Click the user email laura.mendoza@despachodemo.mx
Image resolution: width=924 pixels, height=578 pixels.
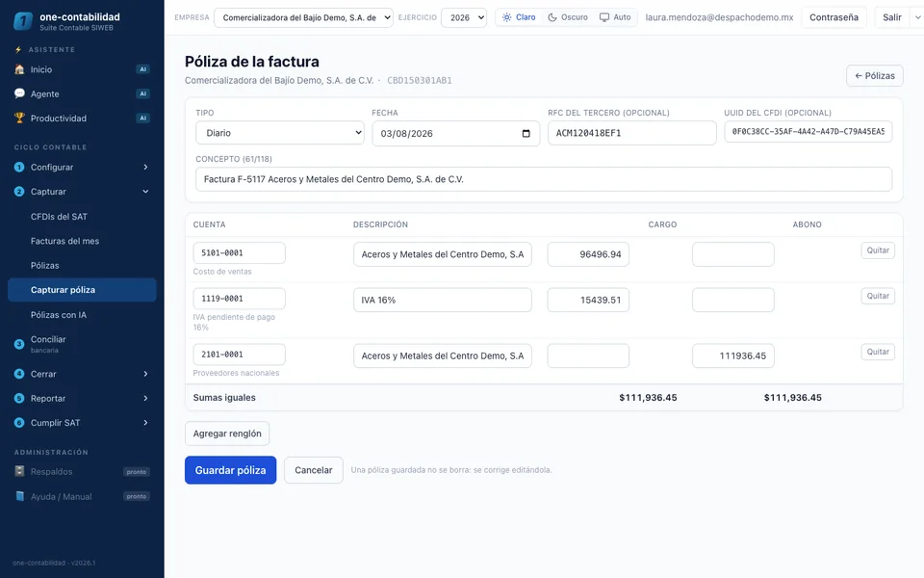click(719, 17)
